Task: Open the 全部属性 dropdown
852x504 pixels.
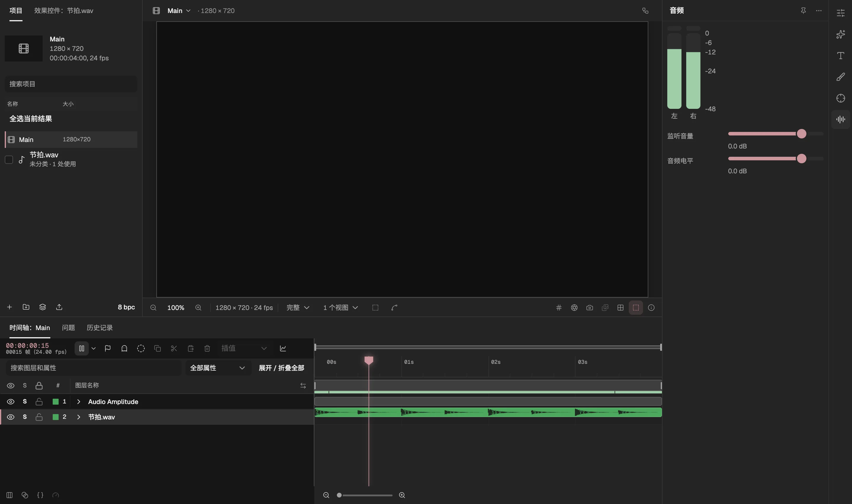Action: (218, 368)
